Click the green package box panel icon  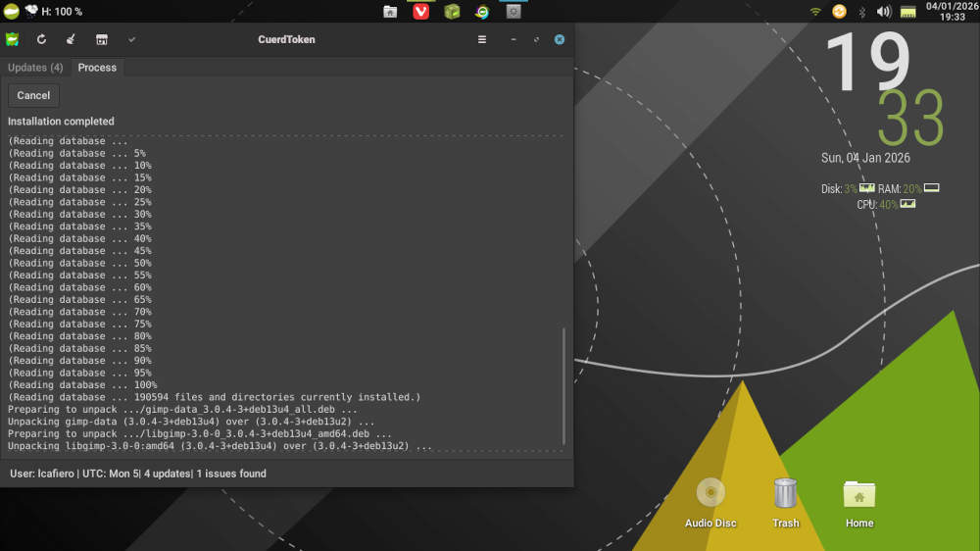tap(452, 12)
